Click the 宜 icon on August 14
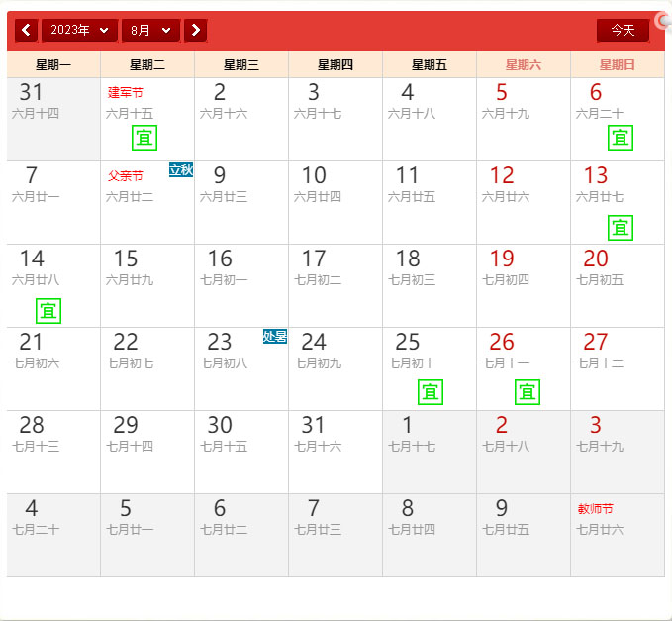672x621 pixels. [48, 311]
